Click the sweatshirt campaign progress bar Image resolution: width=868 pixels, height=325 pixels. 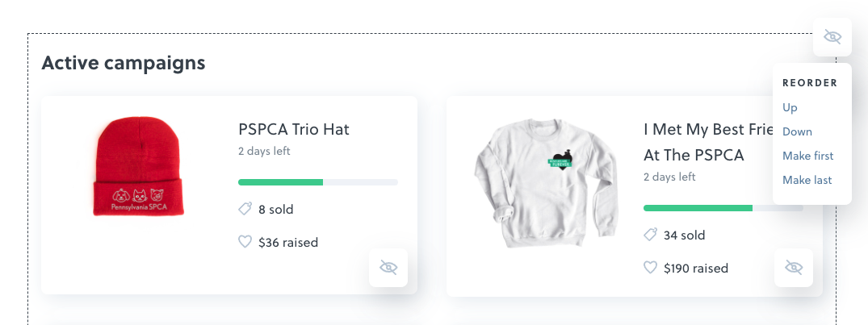(x=723, y=208)
